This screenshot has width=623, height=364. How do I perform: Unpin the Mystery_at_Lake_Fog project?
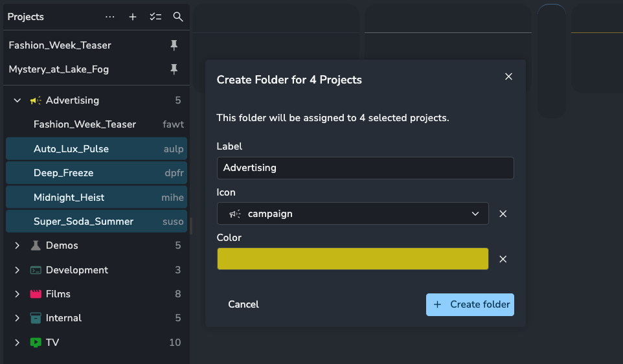point(174,69)
